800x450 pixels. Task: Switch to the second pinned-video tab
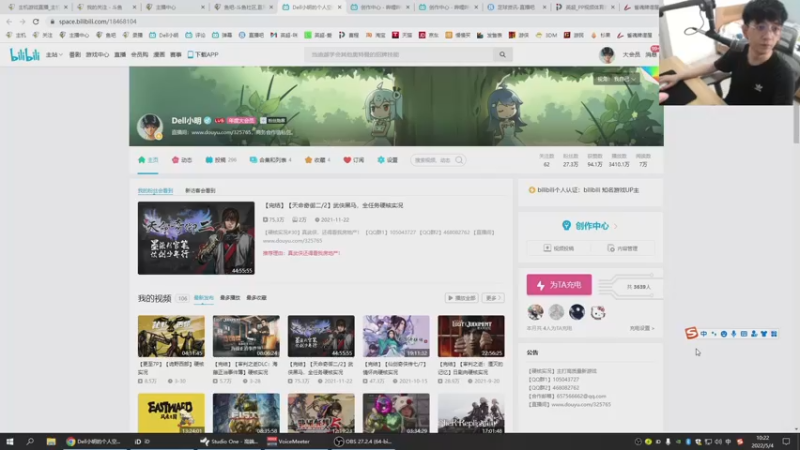pyautogui.click(x=200, y=191)
